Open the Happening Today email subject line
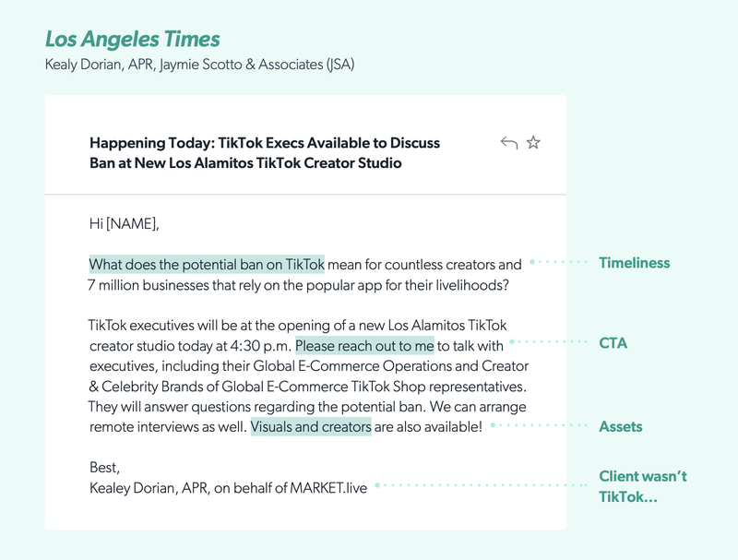The image size is (738, 560). 265,153
